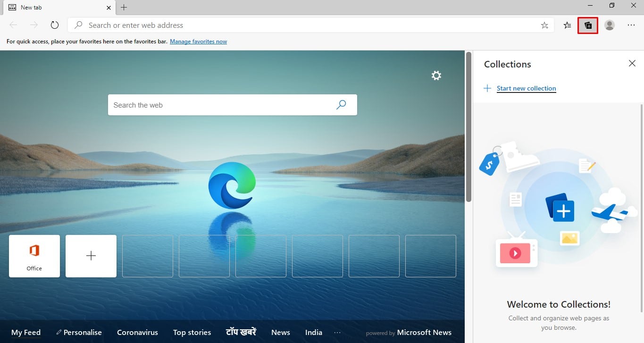Image resolution: width=644 pixels, height=343 pixels.
Task: Click the greyed Back arrow icon
Action: pos(13,25)
